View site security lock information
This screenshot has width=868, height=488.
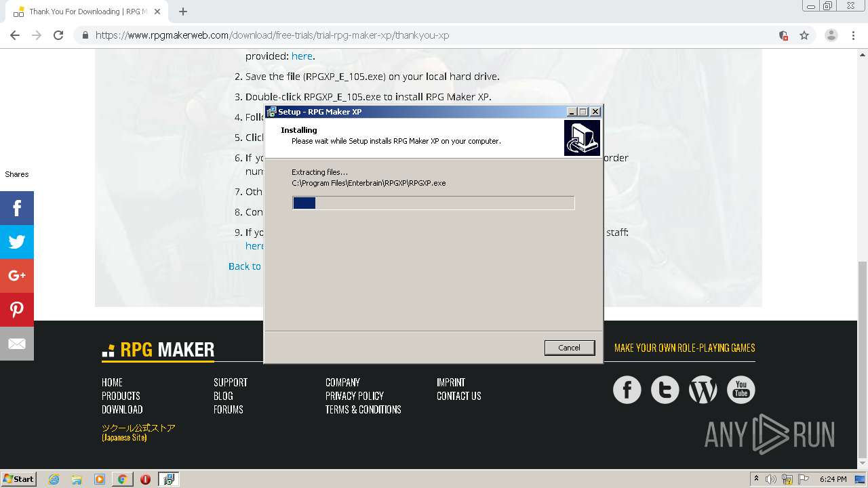(x=85, y=35)
